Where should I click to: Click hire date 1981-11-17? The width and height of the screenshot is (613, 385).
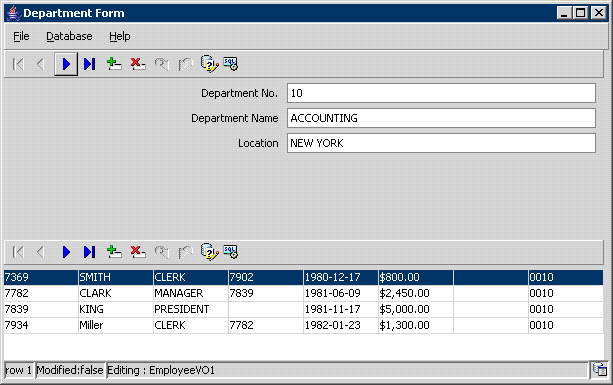341,309
